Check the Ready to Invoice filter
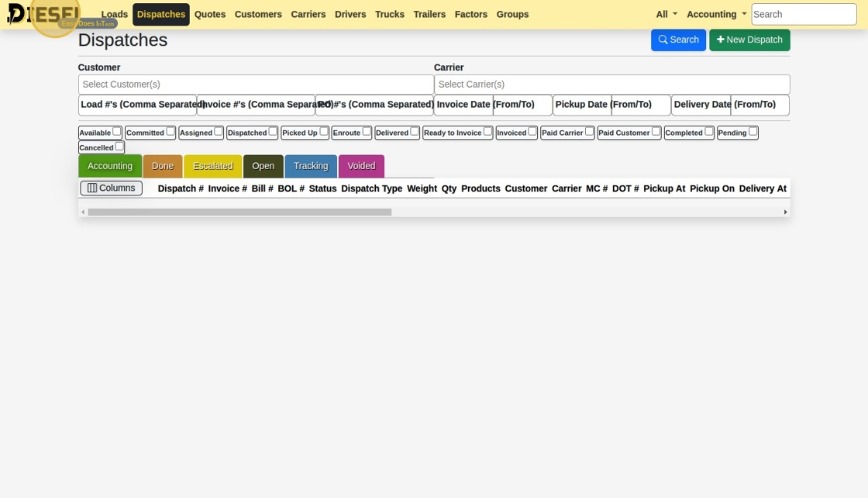868x498 pixels. point(487,132)
